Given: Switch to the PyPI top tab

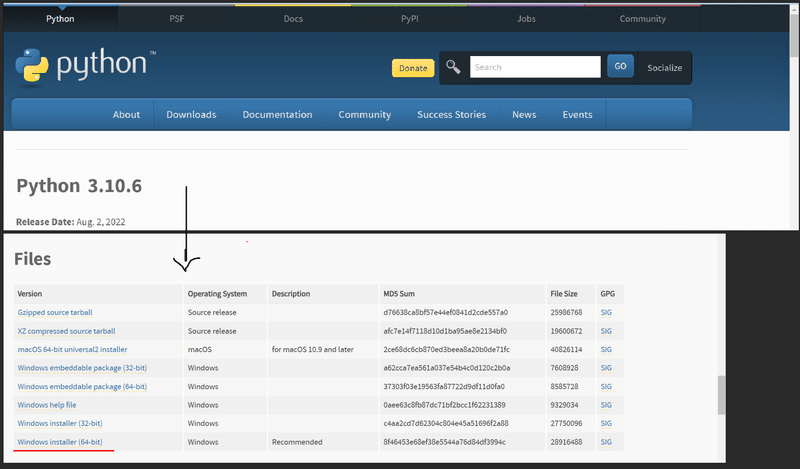Looking at the screenshot, I should click(410, 19).
